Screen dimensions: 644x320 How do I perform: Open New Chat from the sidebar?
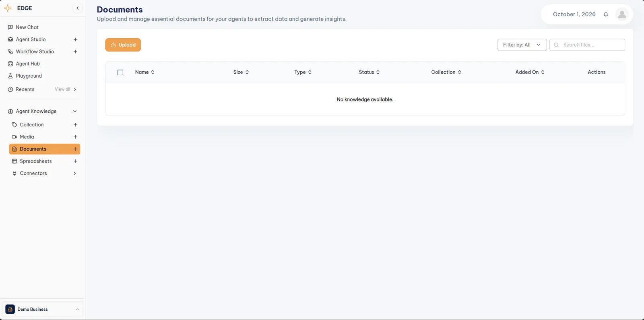pos(27,27)
